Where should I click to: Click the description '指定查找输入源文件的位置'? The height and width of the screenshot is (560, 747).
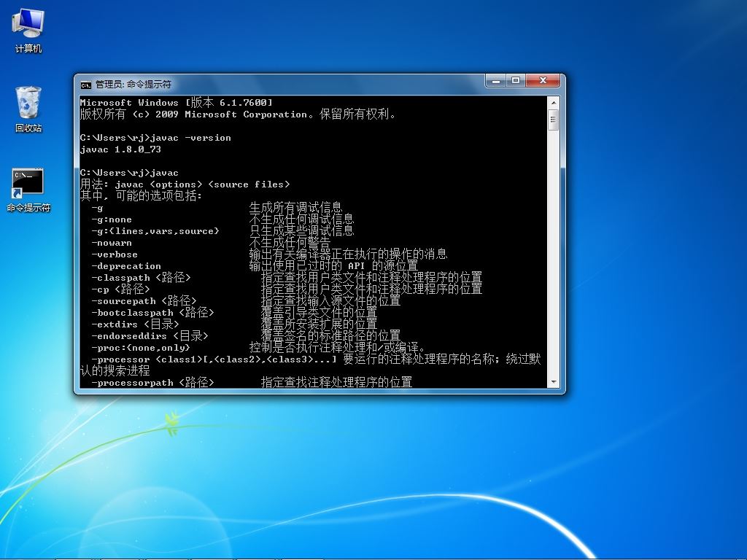330,301
